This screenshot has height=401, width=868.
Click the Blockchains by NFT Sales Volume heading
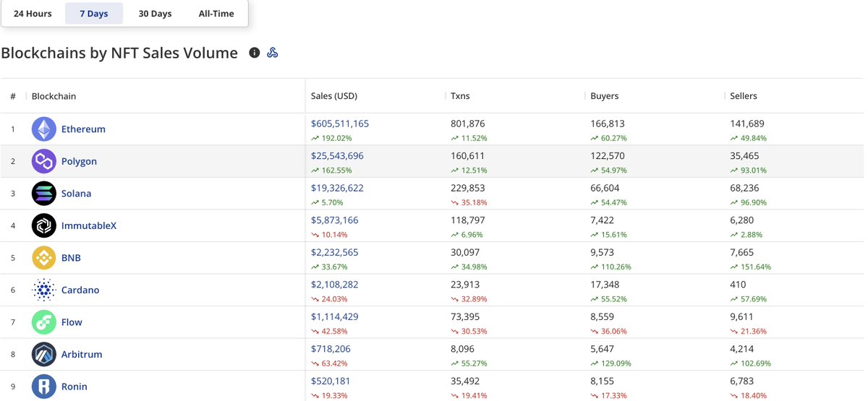(x=119, y=53)
